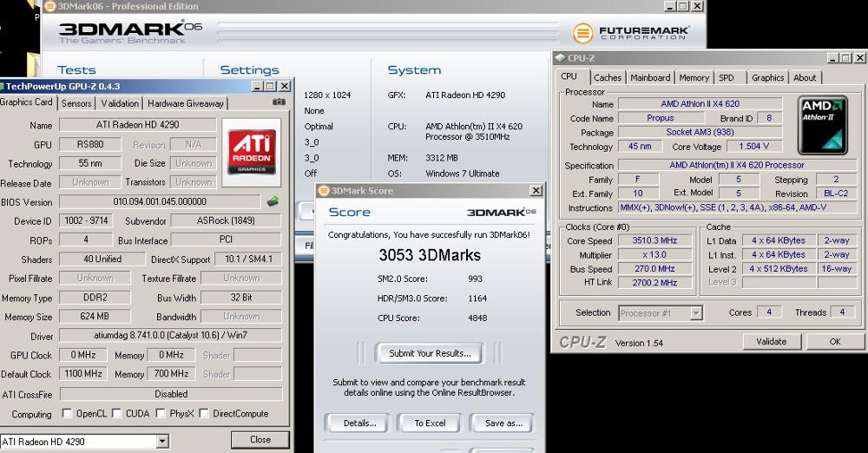The image size is (868, 453).
Task: Click the To Excel button
Action: point(431,423)
